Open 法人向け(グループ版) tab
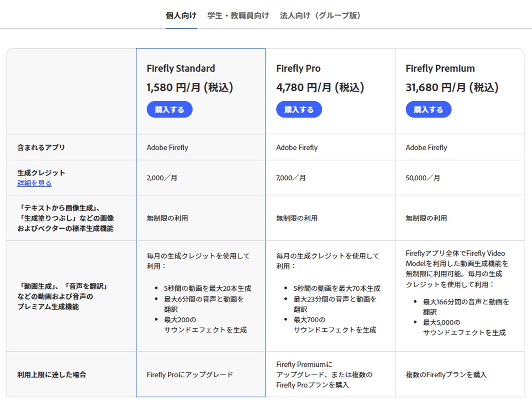The height and width of the screenshot is (408, 532). tap(320, 15)
